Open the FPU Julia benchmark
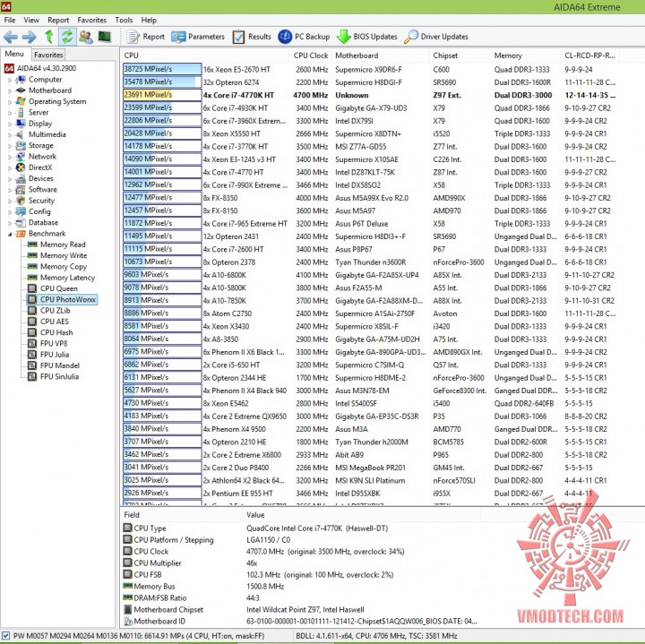Screen dimensions: 645x644 point(55,355)
